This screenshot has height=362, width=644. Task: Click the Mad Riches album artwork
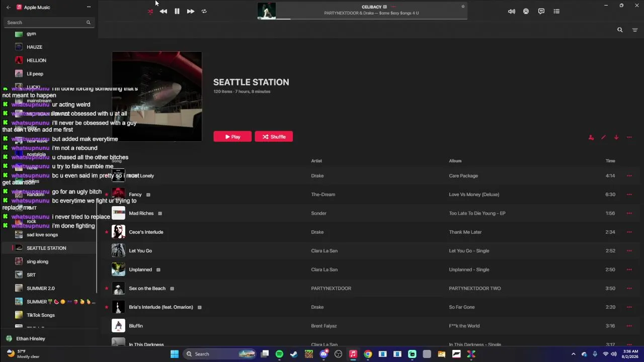click(118, 213)
